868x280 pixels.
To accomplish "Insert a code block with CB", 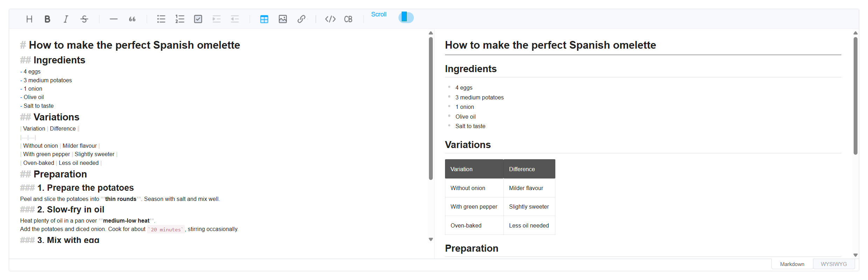I will click(348, 19).
